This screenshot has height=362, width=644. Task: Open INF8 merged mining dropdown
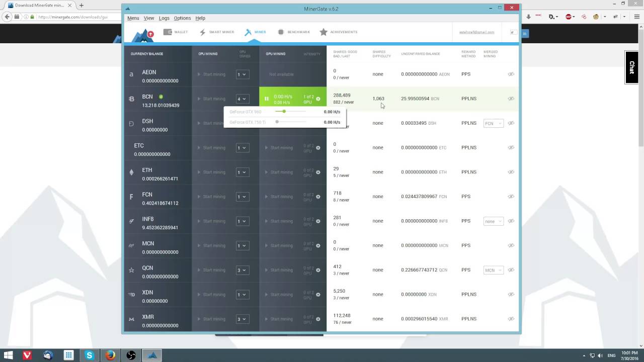tap(493, 221)
